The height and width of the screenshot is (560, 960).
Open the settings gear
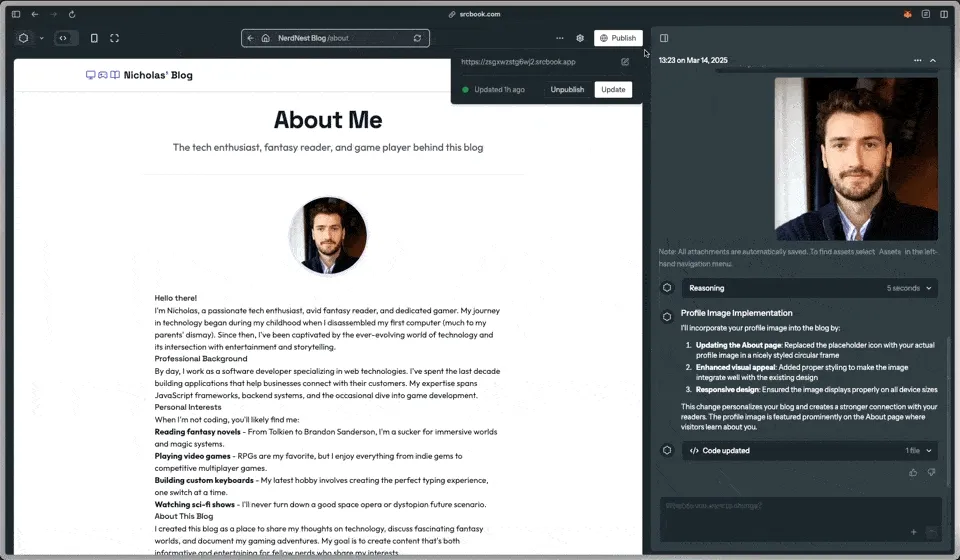(580, 38)
